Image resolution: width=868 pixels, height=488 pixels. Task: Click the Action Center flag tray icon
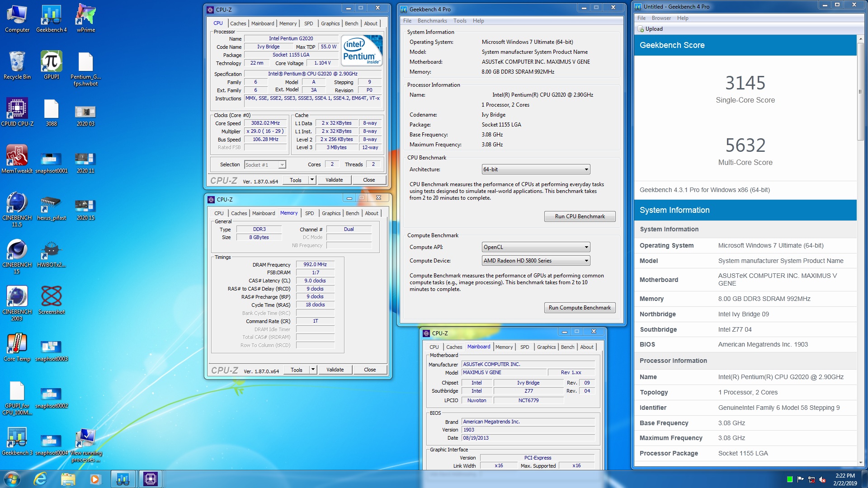pos(801,479)
